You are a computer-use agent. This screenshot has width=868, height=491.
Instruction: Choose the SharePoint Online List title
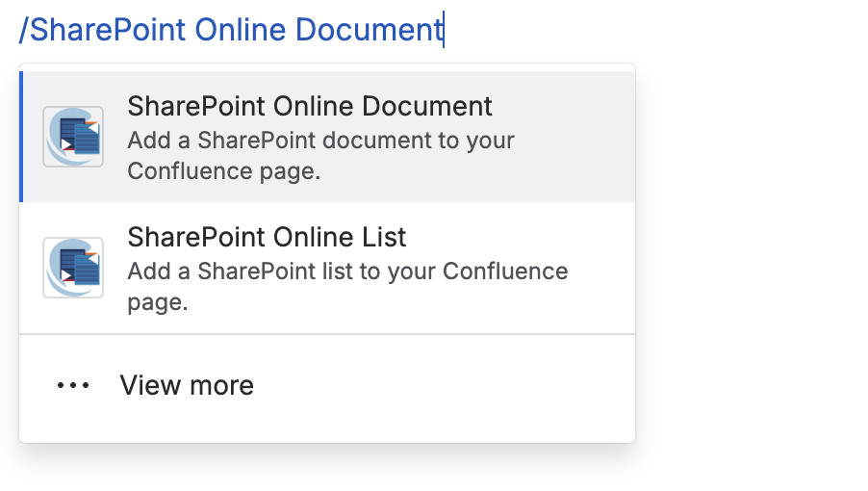click(x=267, y=238)
